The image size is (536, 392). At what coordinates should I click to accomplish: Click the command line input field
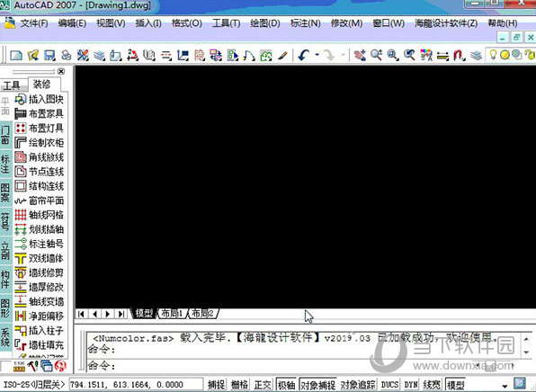click(304, 366)
